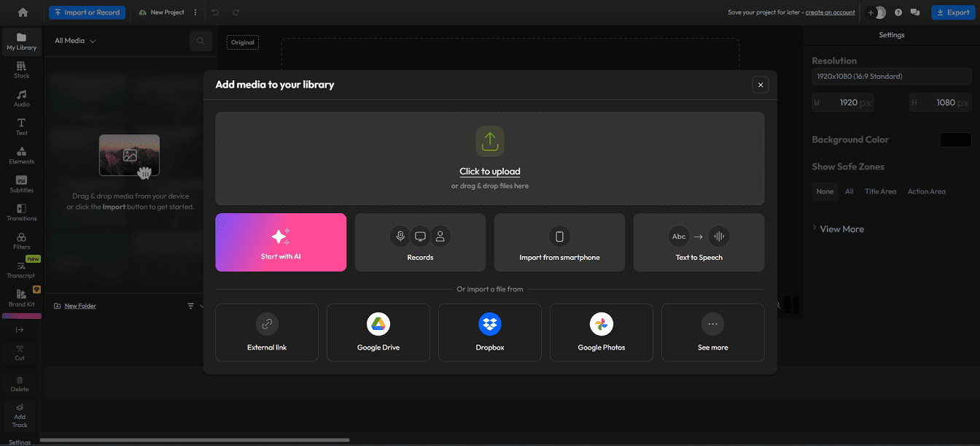The height and width of the screenshot is (446, 980).
Task: Click the Cut scissors tool
Action: click(20, 353)
